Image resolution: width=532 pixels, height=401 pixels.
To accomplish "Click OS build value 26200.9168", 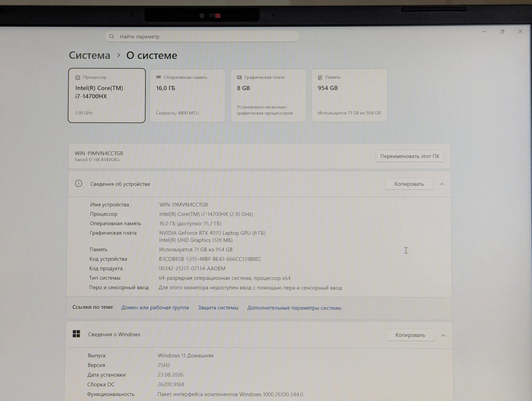I will [171, 384].
